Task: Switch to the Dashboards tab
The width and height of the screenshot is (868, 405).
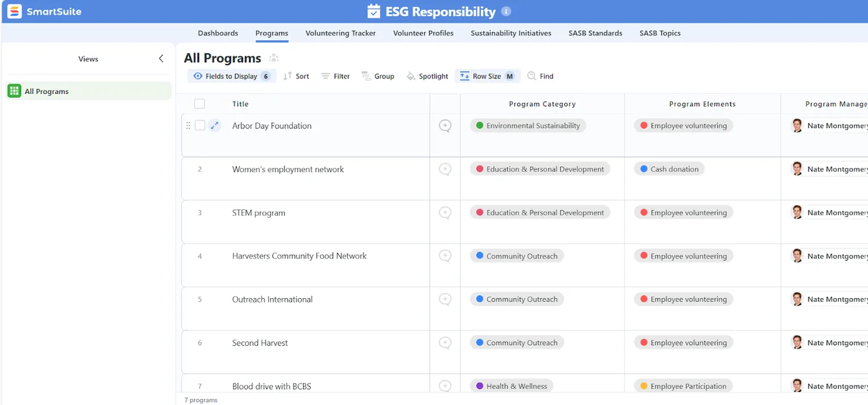Action: point(218,33)
